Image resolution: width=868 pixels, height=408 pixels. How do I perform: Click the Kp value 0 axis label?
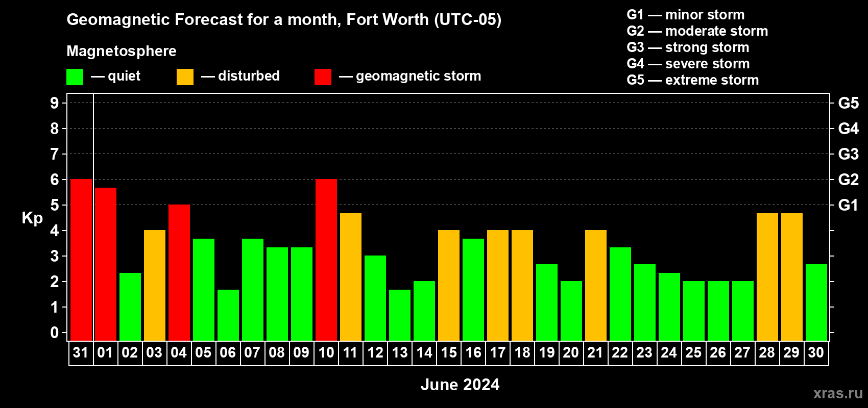tap(55, 333)
